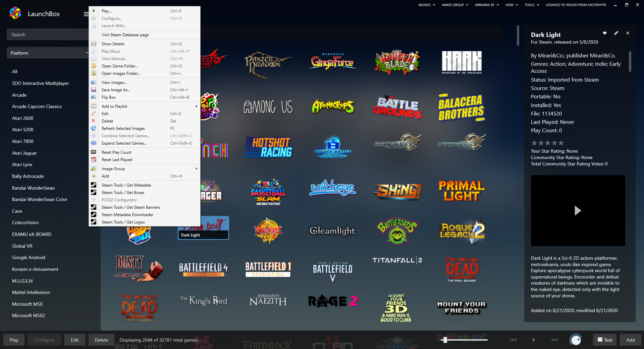Screen dimensions: 644x349
Task: Select Microsoft MSX2 platform
Action: 28,315
